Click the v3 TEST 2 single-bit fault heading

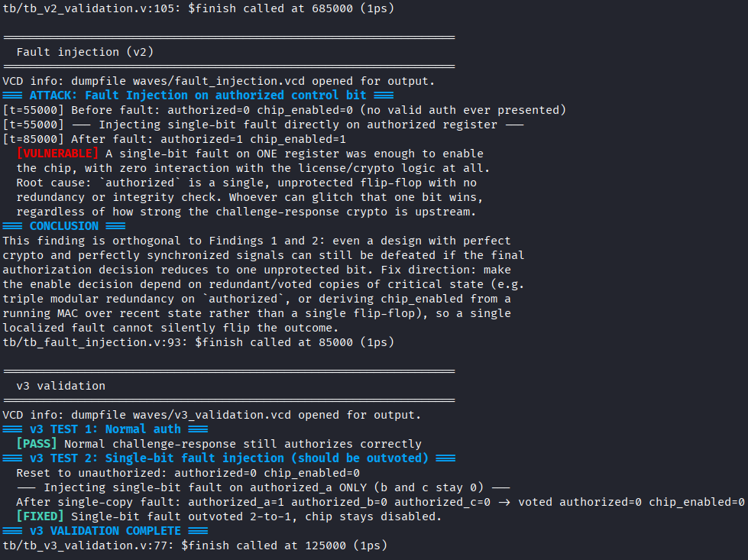click(229, 458)
